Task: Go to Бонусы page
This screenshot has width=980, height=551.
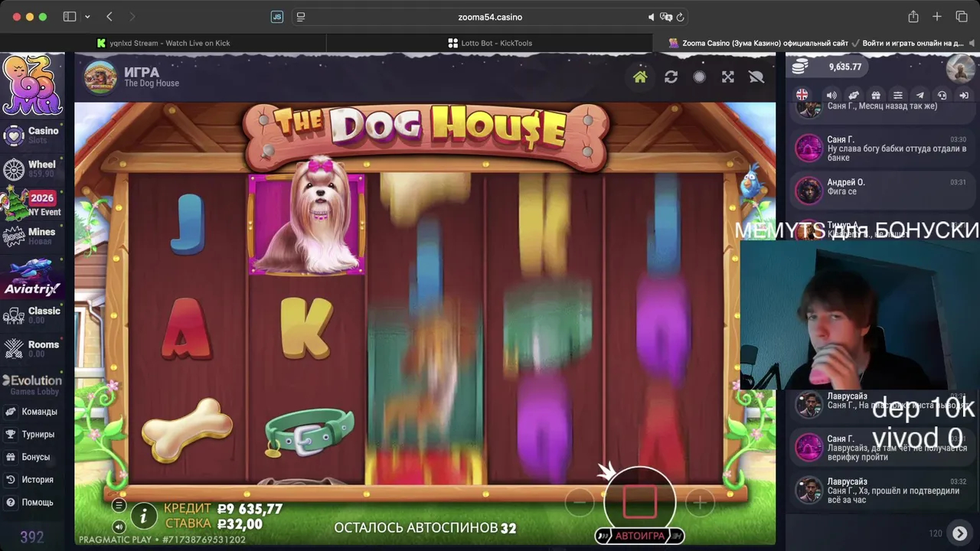Action: [x=31, y=457]
